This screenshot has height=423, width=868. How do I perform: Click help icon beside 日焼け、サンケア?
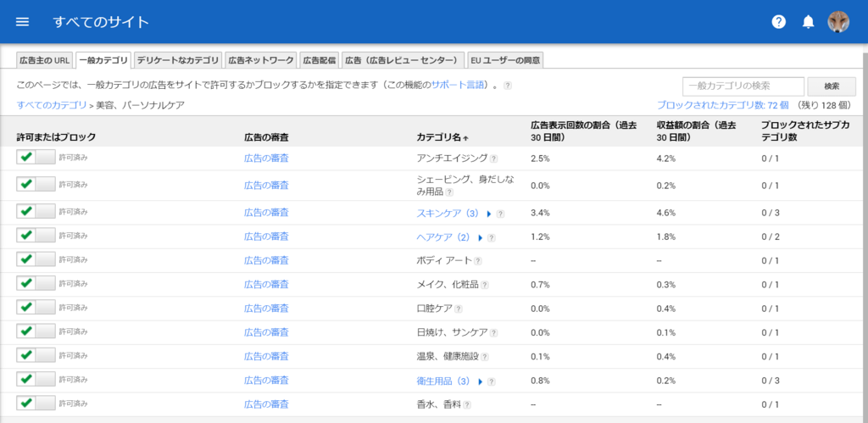494,333
